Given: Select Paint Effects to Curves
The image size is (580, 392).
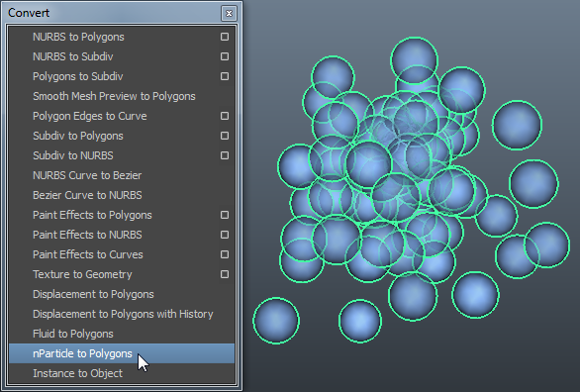Looking at the screenshot, I should click(122, 254).
